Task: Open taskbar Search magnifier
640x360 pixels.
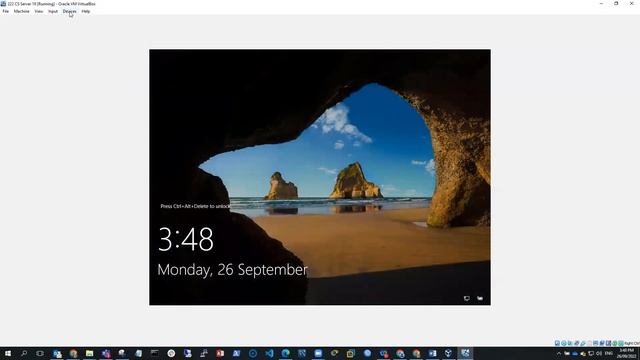Action: point(24,353)
